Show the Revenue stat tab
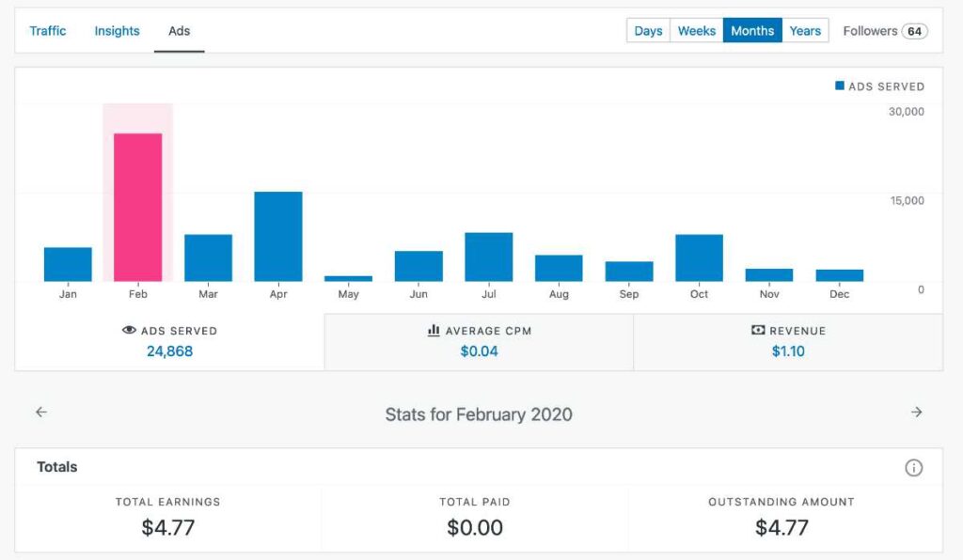Screen dimensions: 963x560 pos(788,342)
